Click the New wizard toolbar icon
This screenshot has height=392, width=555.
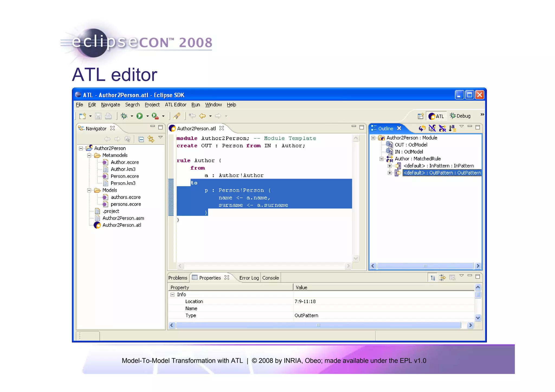(x=82, y=116)
